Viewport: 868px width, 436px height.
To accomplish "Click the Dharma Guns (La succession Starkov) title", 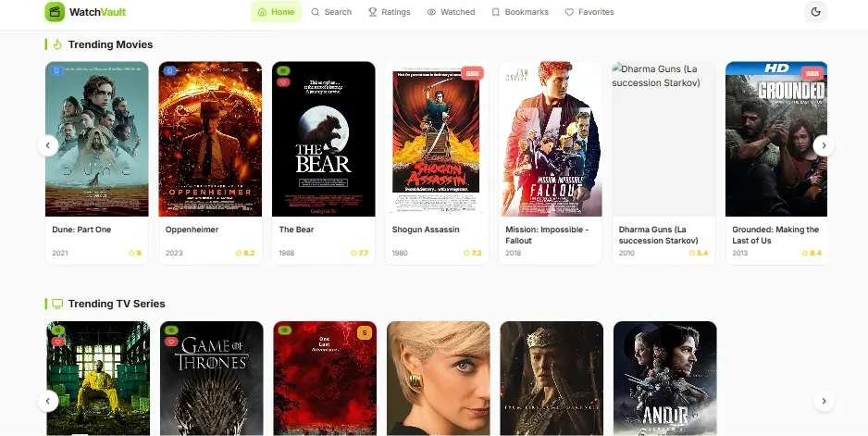I will [x=659, y=235].
